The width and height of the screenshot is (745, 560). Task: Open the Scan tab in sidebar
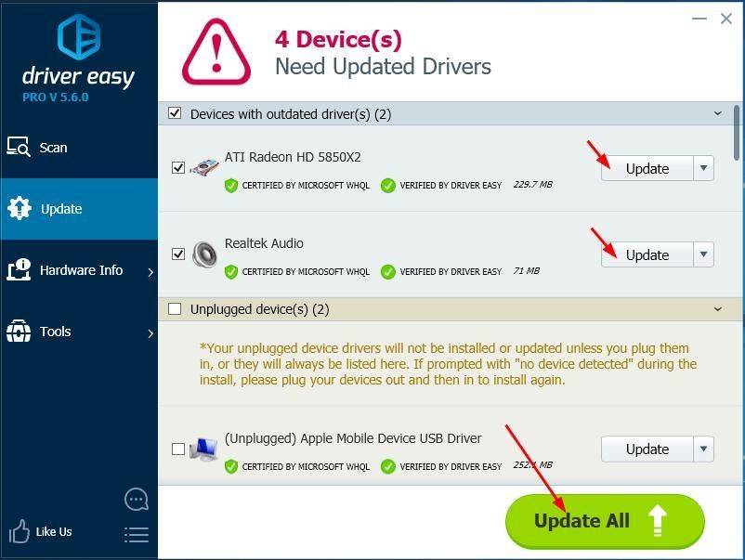tap(79, 148)
